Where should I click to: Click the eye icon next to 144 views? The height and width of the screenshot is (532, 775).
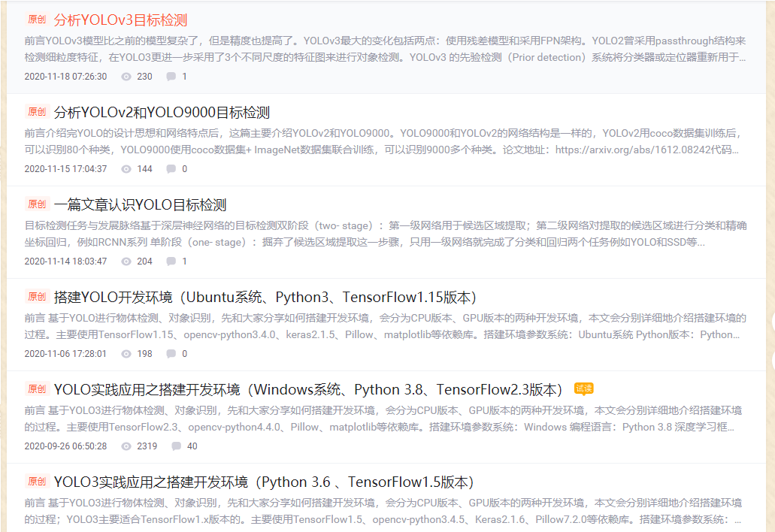[126, 169]
